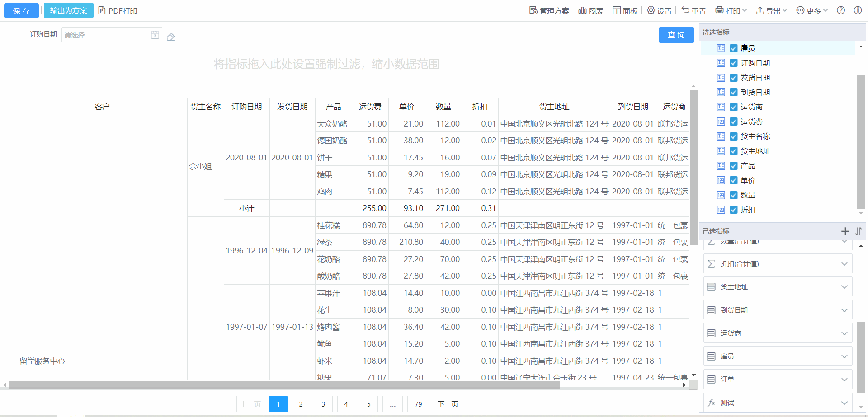Open the calendar picker for 订购日期

coord(155,35)
